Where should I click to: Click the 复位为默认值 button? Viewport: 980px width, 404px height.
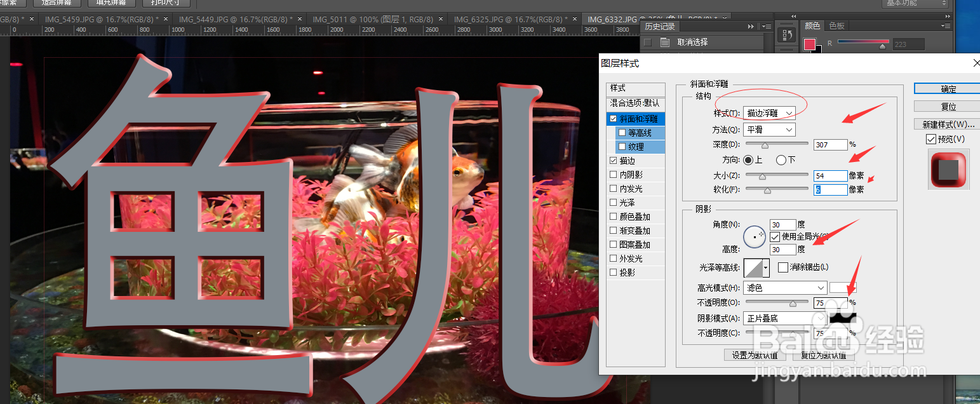tap(822, 355)
